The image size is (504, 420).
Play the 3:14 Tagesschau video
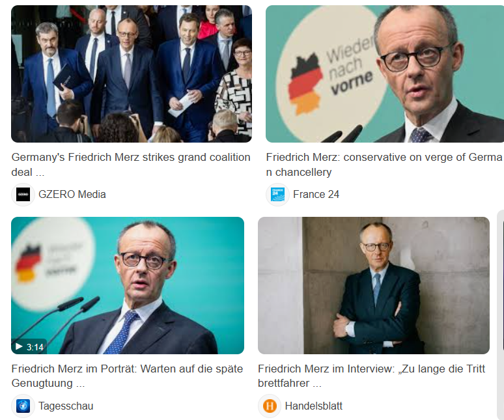click(29, 346)
